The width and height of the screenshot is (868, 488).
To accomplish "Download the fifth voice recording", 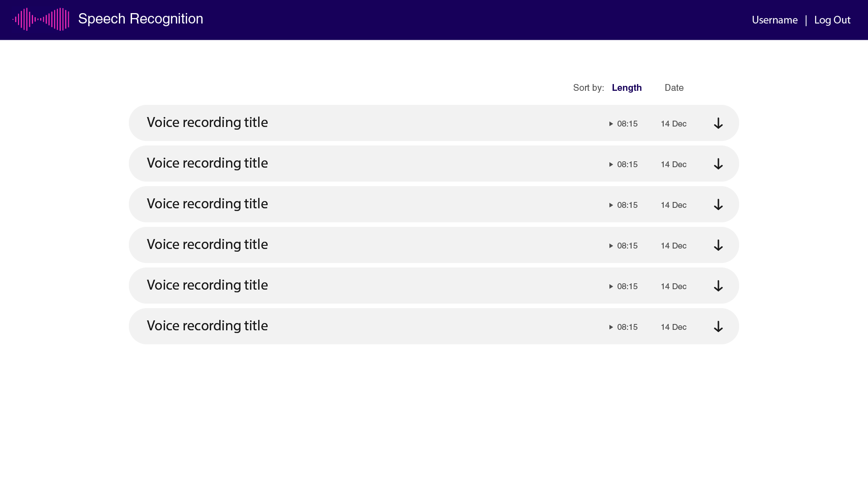I will pos(718,286).
